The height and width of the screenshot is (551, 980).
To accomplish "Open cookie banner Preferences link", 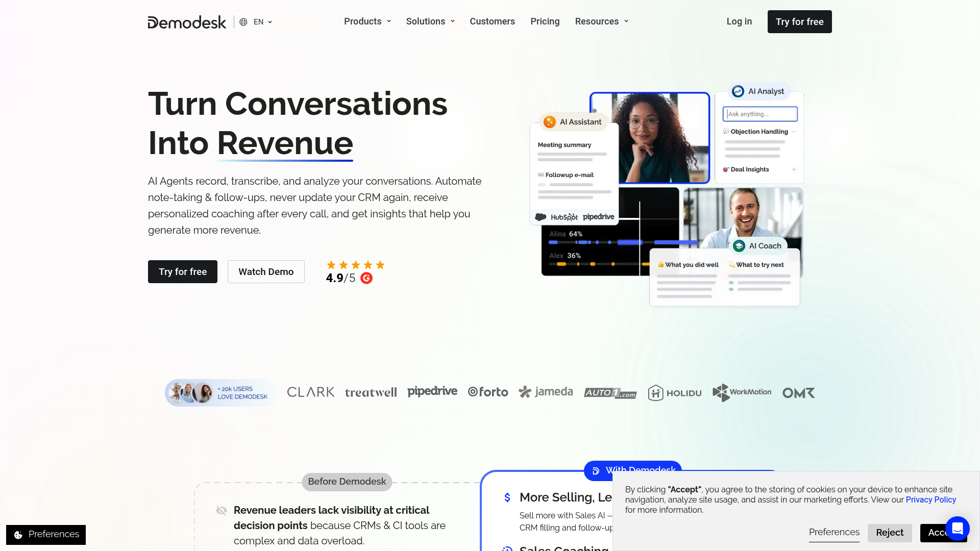I will pyautogui.click(x=834, y=532).
